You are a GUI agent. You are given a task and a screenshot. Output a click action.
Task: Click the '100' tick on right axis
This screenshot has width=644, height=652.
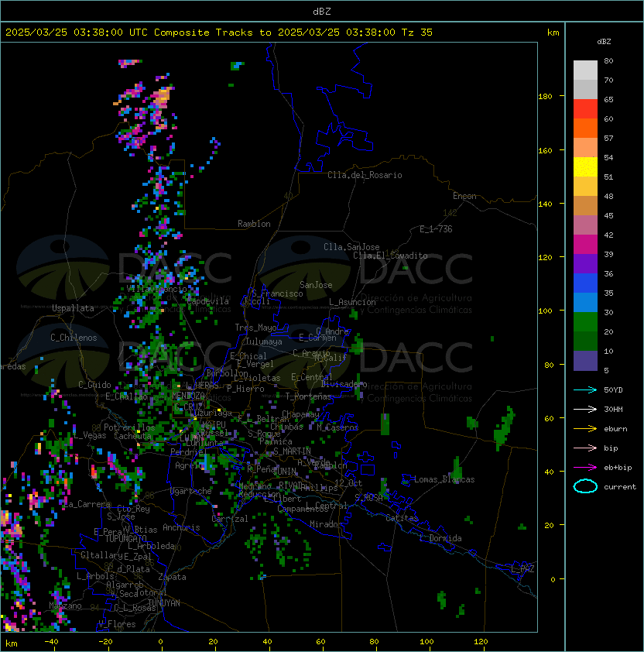click(545, 311)
